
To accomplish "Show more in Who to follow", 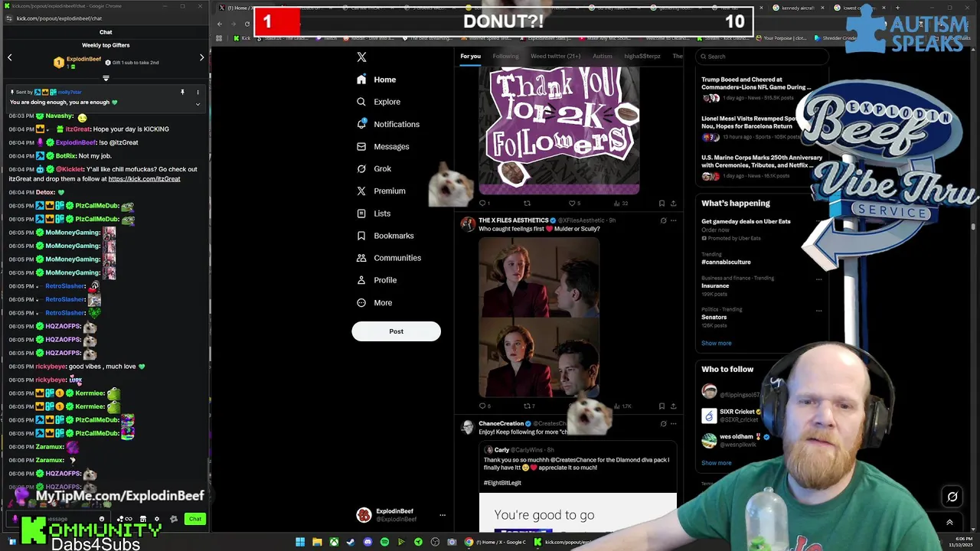I will pos(716,462).
